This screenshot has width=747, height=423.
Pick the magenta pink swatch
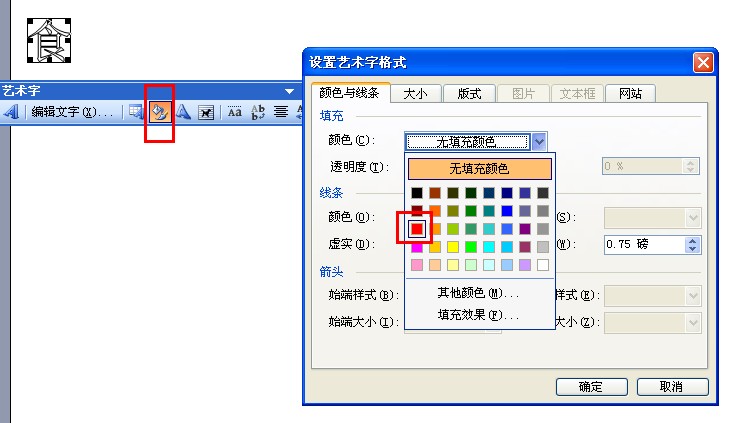417,248
